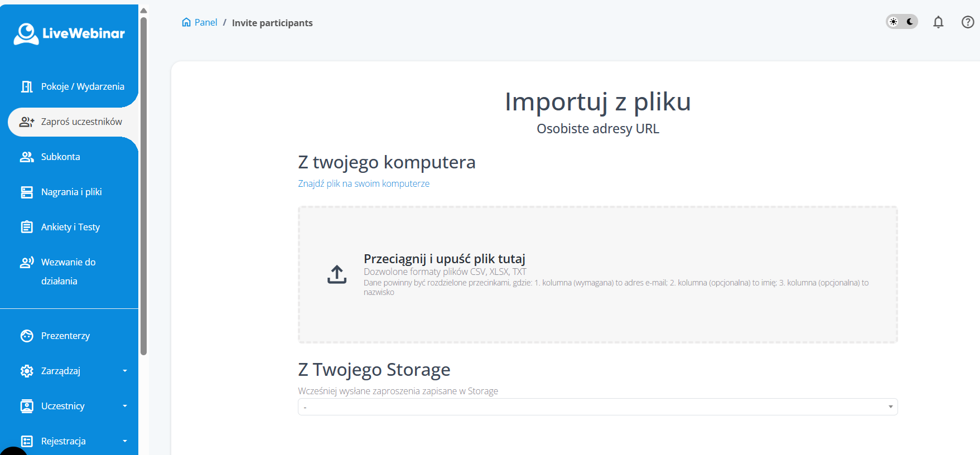Click the sidebar vertical scrollbar
Viewport: 980px width, 455px height.
click(x=143, y=184)
